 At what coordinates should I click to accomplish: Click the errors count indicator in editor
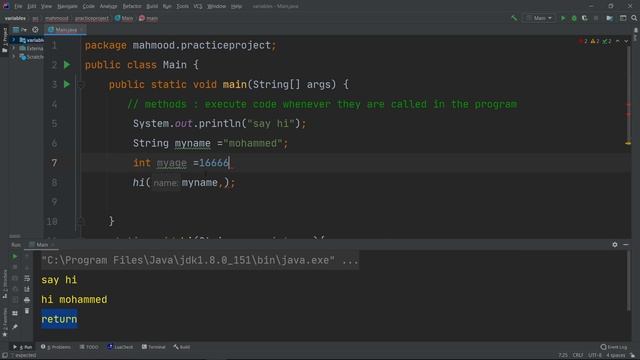(x=583, y=41)
